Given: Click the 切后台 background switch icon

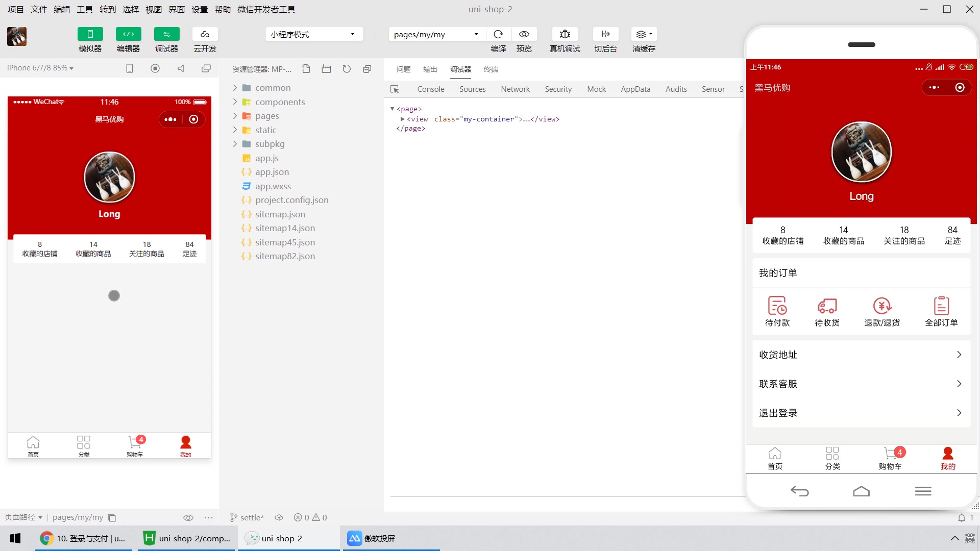Looking at the screenshot, I should (x=605, y=34).
